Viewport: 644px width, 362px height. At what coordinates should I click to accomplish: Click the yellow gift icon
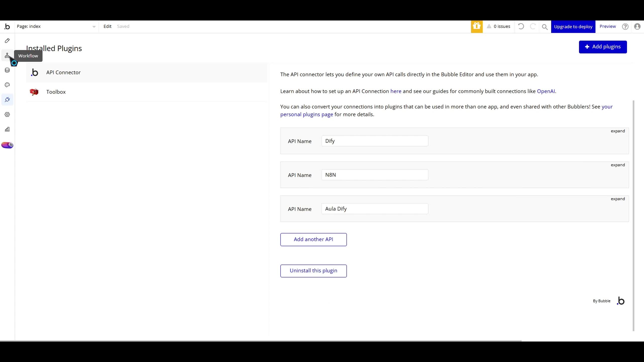476,26
